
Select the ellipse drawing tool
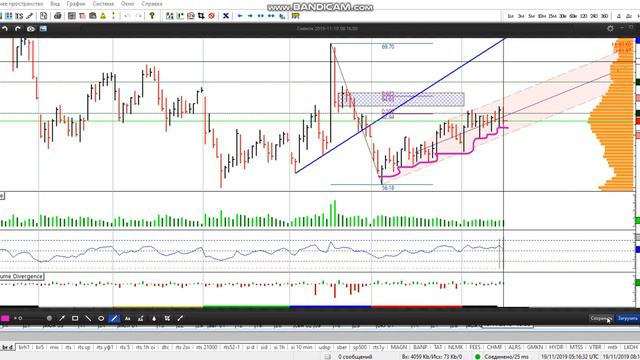[101, 318]
